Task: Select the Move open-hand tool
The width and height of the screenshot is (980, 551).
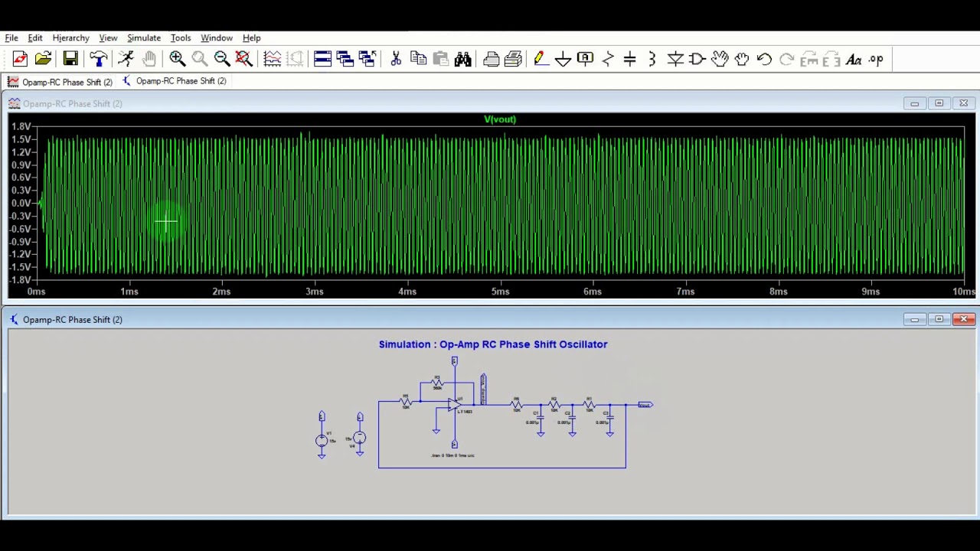Action: pyautogui.click(x=719, y=59)
